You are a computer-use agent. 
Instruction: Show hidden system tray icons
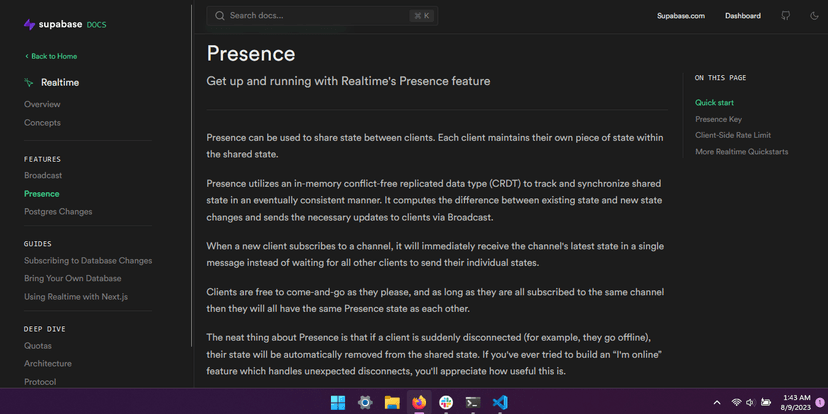tap(719, 402)
